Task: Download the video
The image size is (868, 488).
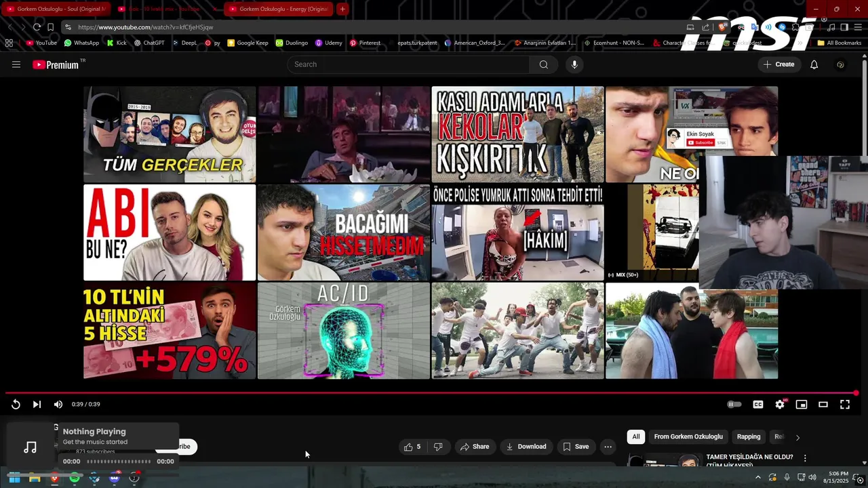Action: 526,447
